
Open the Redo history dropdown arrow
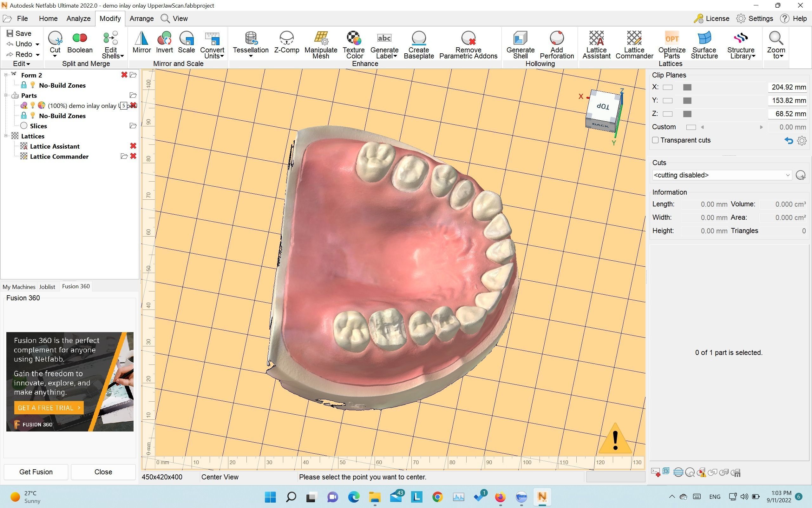[x=37, y=54]
